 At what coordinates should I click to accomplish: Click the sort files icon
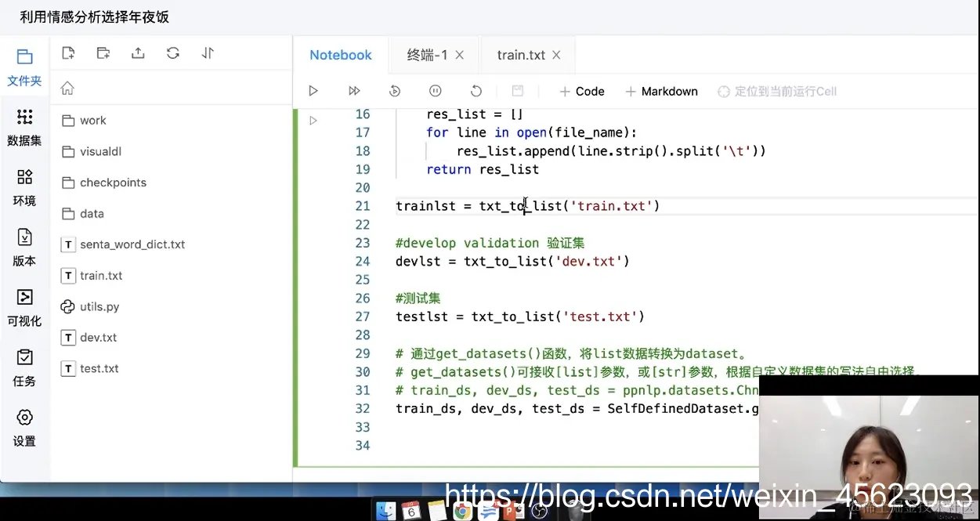click(208, 53)
